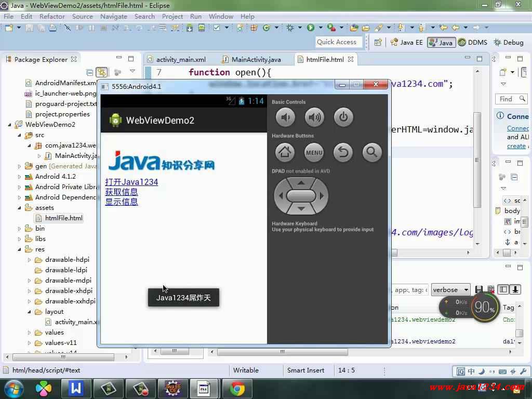Tap the 打开Java1234 link in emulator
The height and width of the screenshot is (399, 532).
coord(131,182)
